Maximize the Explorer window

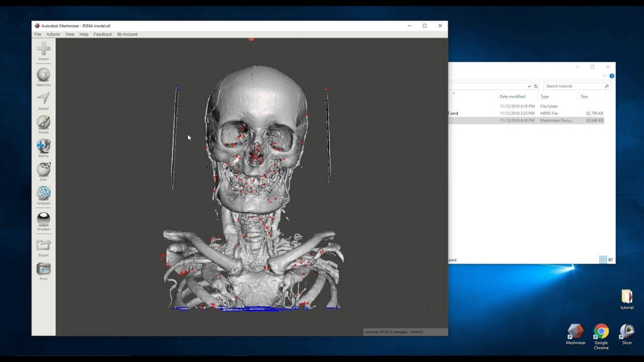(592, 67)
